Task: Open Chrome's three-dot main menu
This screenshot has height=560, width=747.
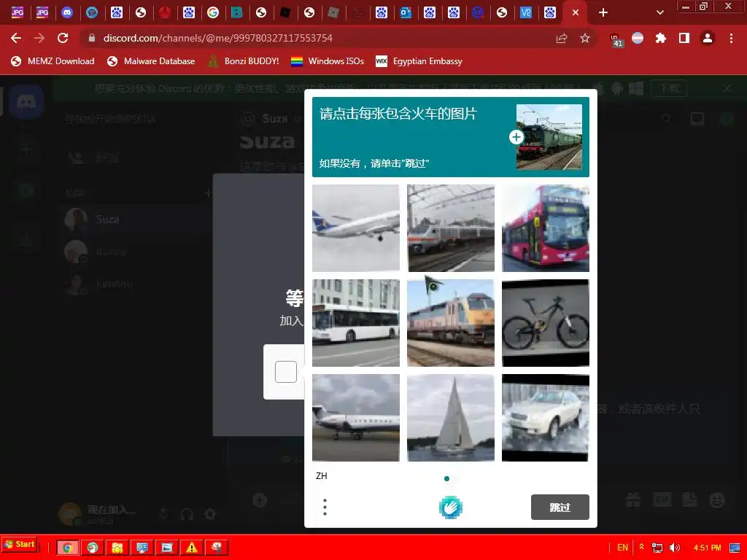Action: tap(731, 38)
